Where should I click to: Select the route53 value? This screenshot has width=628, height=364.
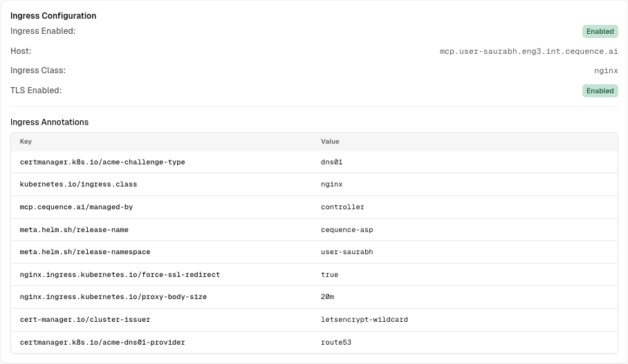(336, 343)
